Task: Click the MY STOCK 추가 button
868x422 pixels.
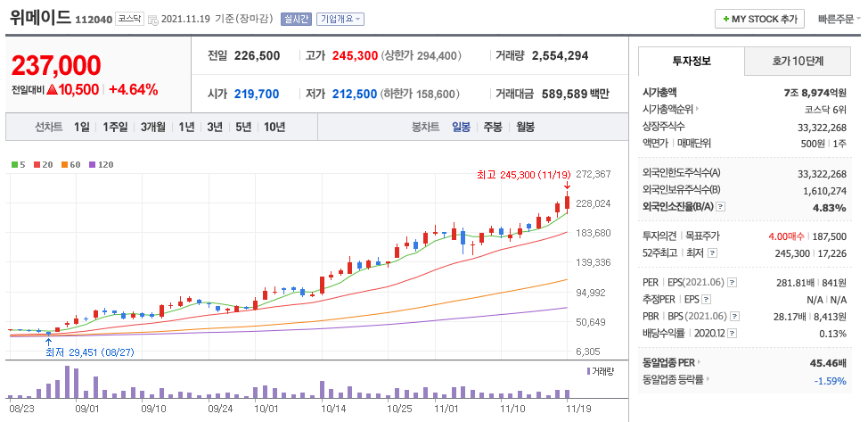Action: (759, 19)
